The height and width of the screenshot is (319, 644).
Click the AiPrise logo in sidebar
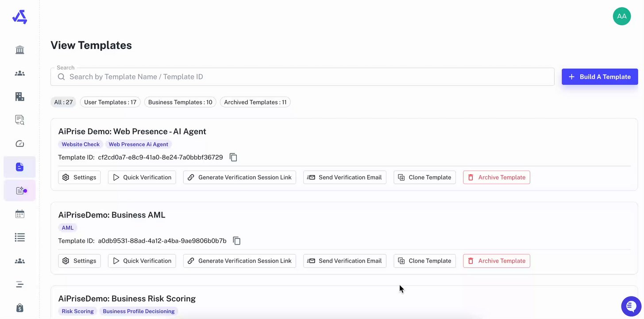19,17
